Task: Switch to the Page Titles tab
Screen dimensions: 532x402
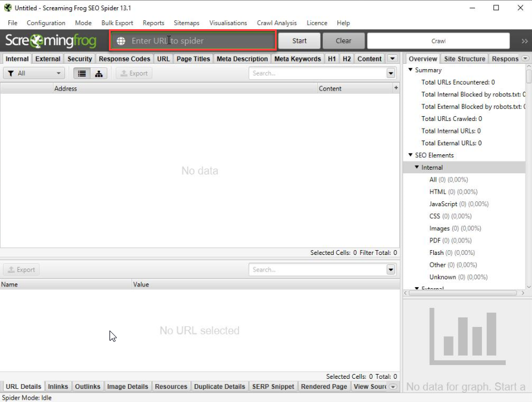Action: 193,59
